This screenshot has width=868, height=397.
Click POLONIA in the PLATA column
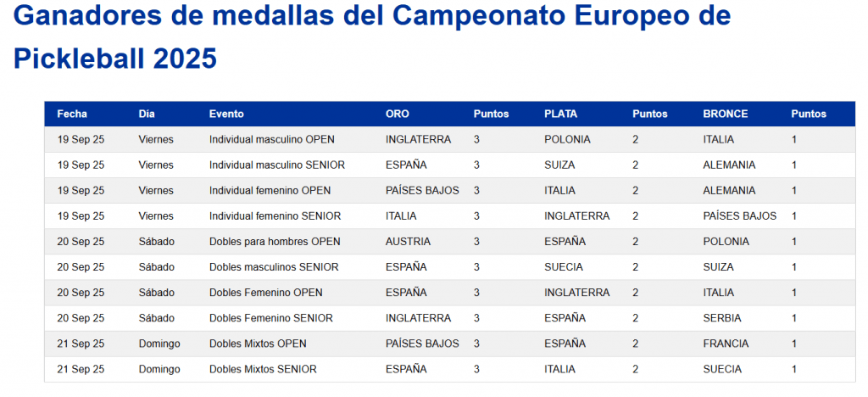tap(567, 139)
